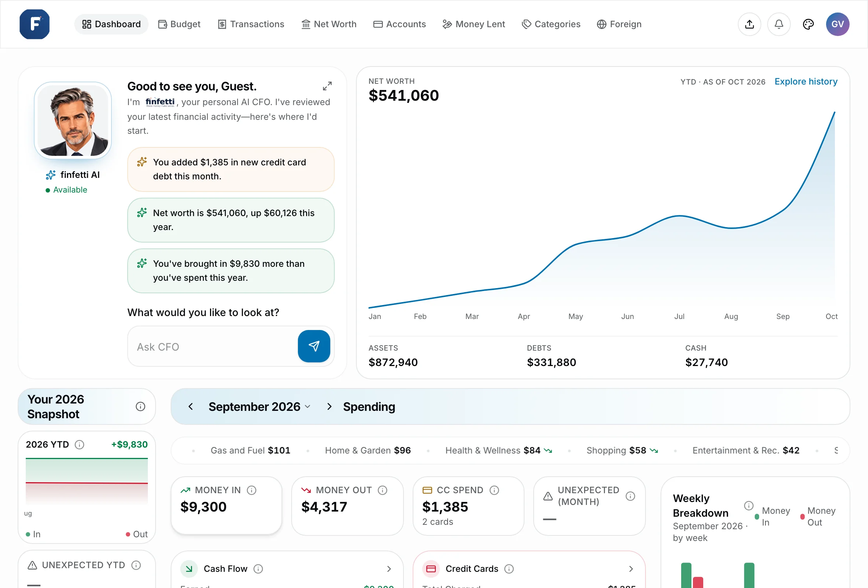
Task: Open the MONEY IN $9,300 card
Action: (226, 506)
